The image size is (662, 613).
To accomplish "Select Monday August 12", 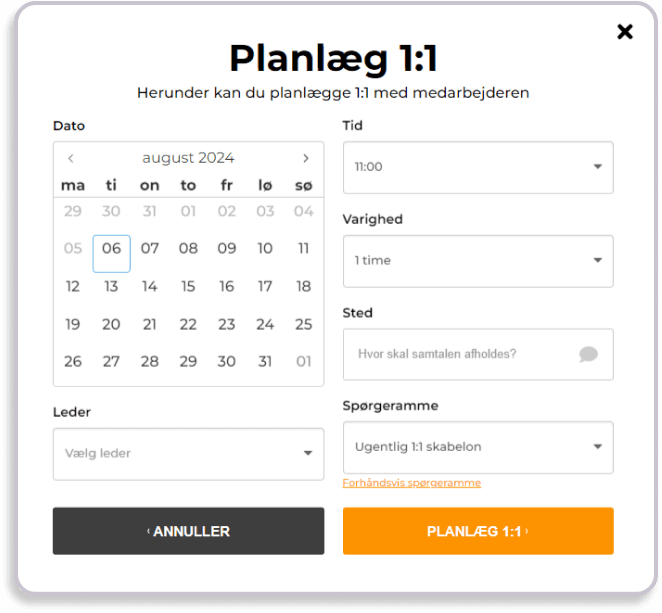I will [x=73, y=287].
